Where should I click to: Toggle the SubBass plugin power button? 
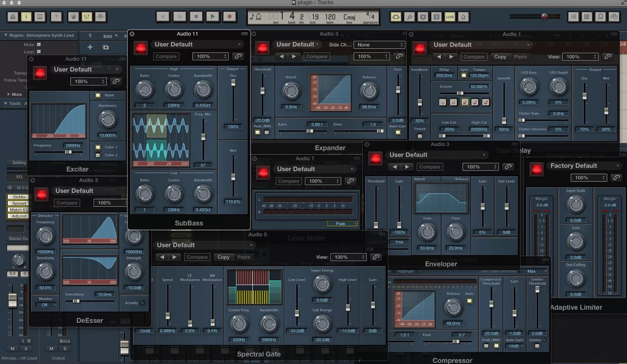tap(141, 48)
